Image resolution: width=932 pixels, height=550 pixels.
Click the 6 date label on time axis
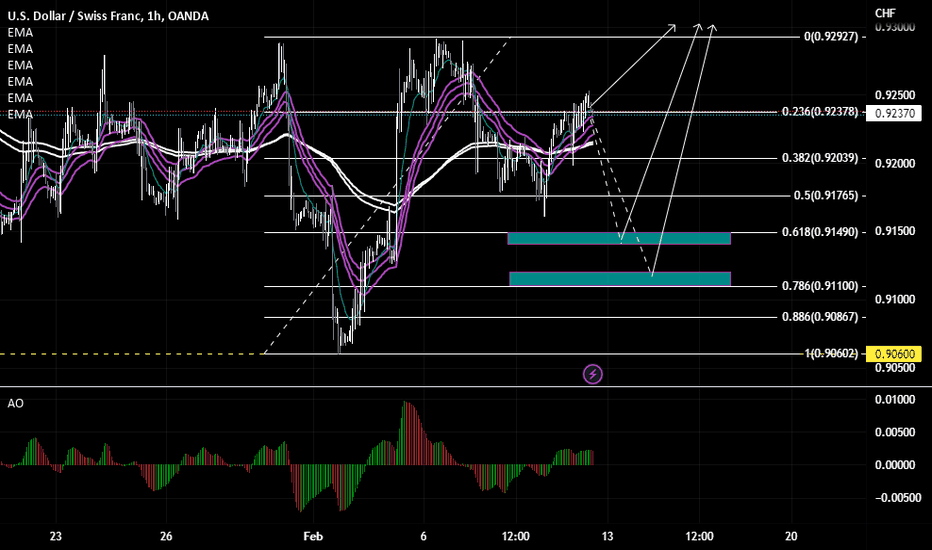[423, 536]
